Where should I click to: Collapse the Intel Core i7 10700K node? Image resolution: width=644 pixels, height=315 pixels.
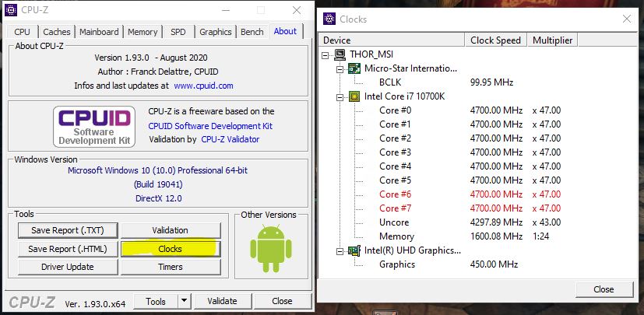[x=340, y=97]
